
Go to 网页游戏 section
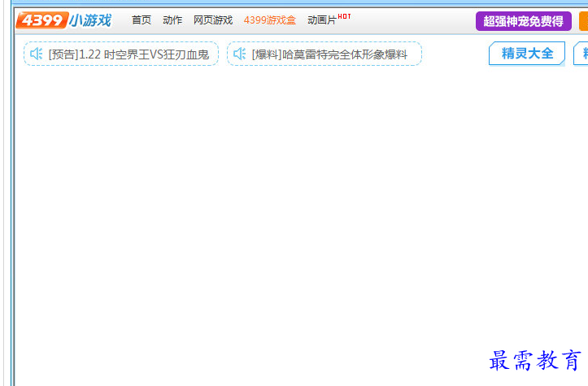click(x=213, y=20)
